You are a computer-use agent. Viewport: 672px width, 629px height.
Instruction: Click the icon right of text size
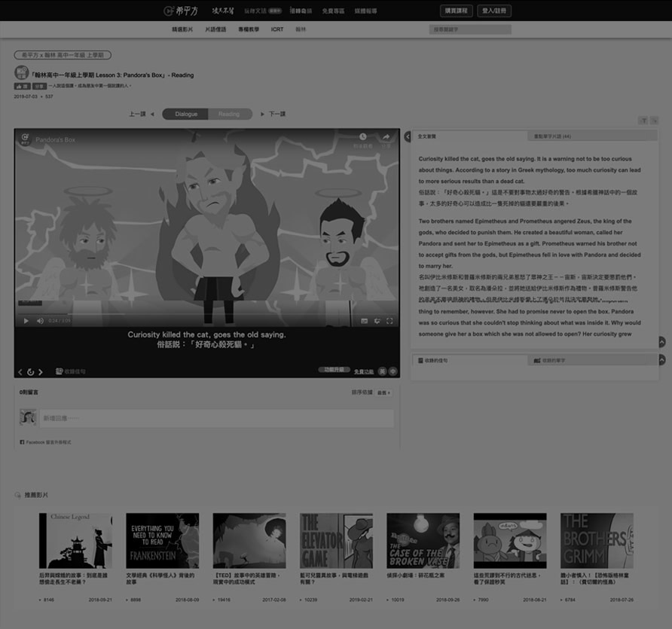click(654, 121)
